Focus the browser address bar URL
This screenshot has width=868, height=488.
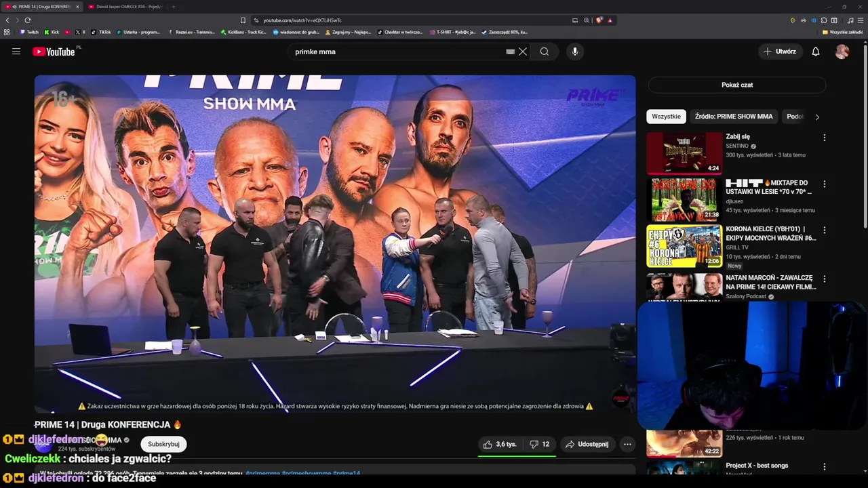[x=302, y=20]
